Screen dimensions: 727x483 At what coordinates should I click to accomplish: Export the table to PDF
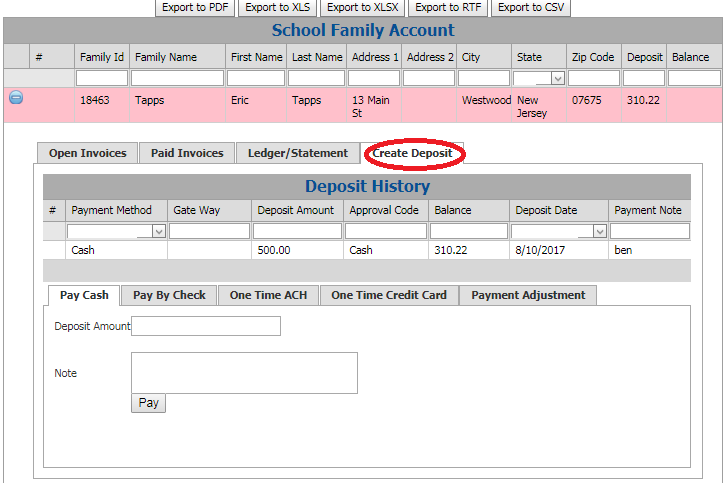pyautogui.click(x=195, y=7)
